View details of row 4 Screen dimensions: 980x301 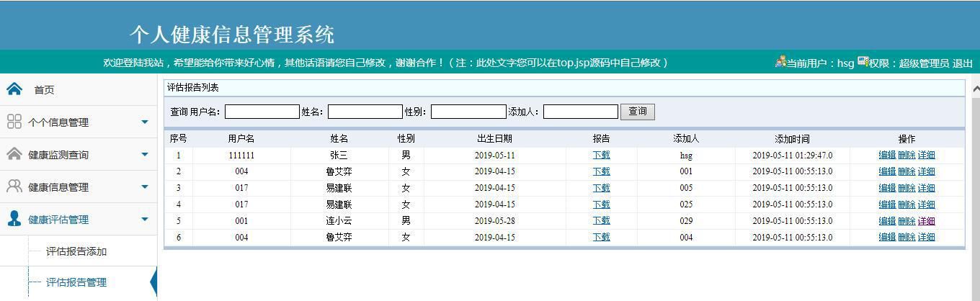926,205
